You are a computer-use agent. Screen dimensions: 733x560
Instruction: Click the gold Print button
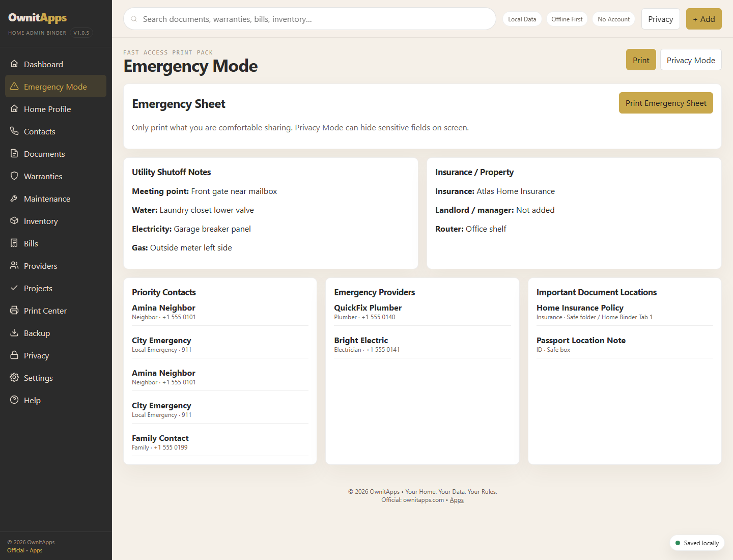point(641,60)
